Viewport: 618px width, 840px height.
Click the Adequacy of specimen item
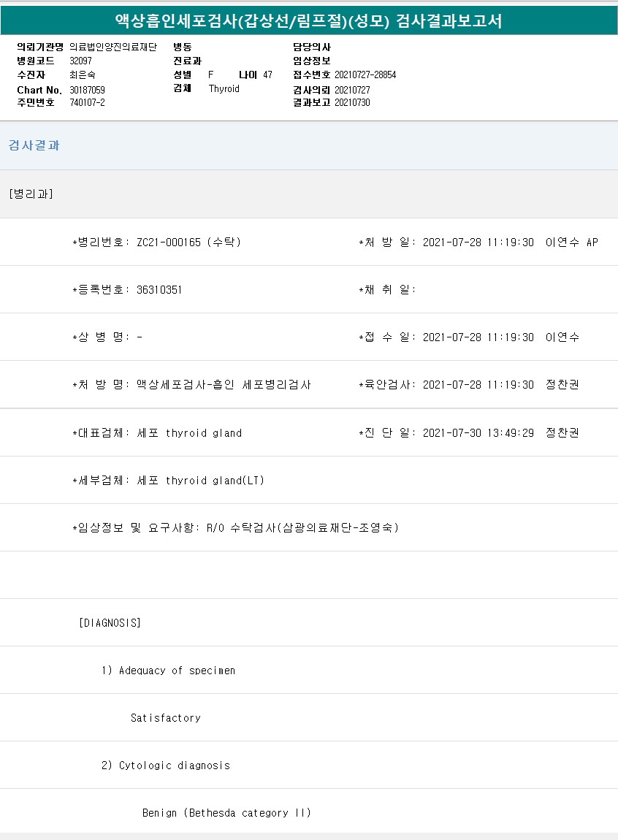coord(168,671)
